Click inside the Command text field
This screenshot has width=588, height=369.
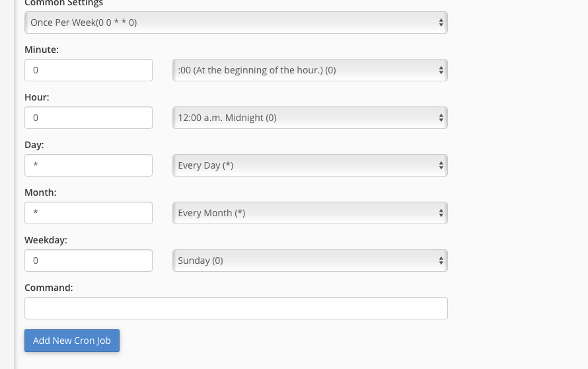click(x=236, y=308)
